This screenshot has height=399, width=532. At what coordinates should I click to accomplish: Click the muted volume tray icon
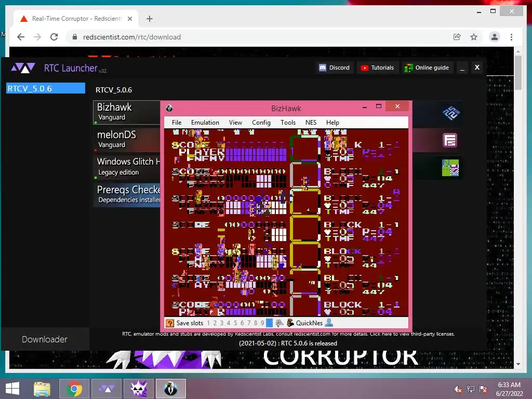[458, 389]
